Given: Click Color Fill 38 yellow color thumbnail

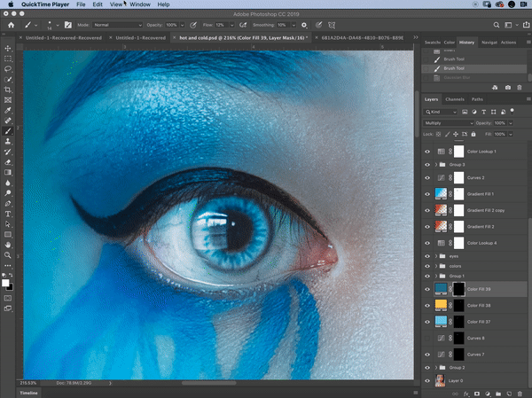Looking at the screenshot, I should [441, 305].
